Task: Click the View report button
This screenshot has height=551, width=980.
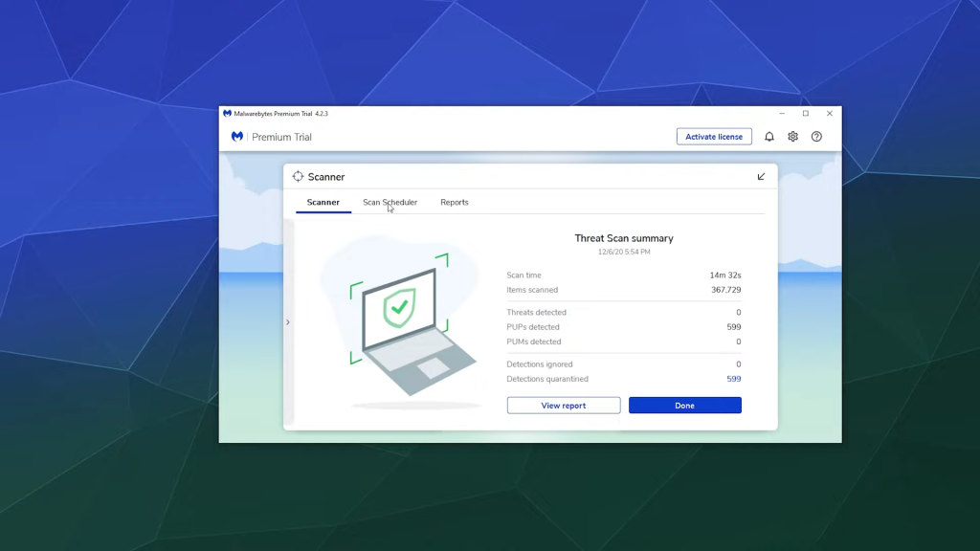Action: tap(563, 406)
